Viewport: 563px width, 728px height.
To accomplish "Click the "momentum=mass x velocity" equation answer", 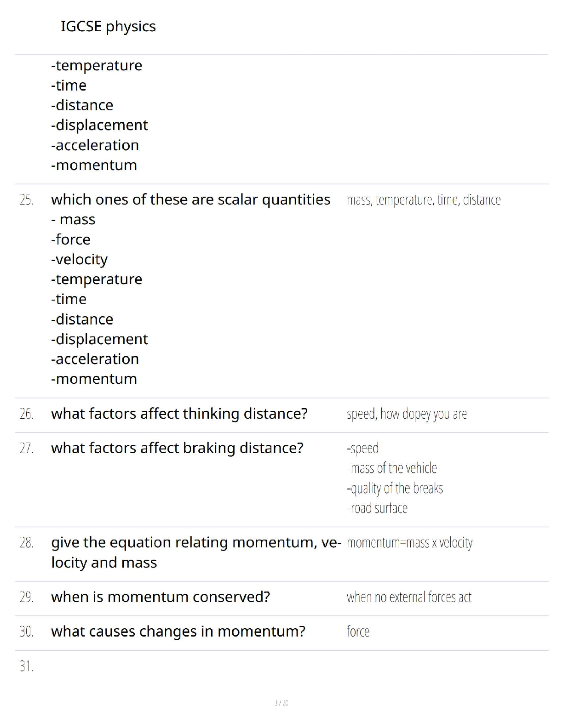I will tap(410, 543).
